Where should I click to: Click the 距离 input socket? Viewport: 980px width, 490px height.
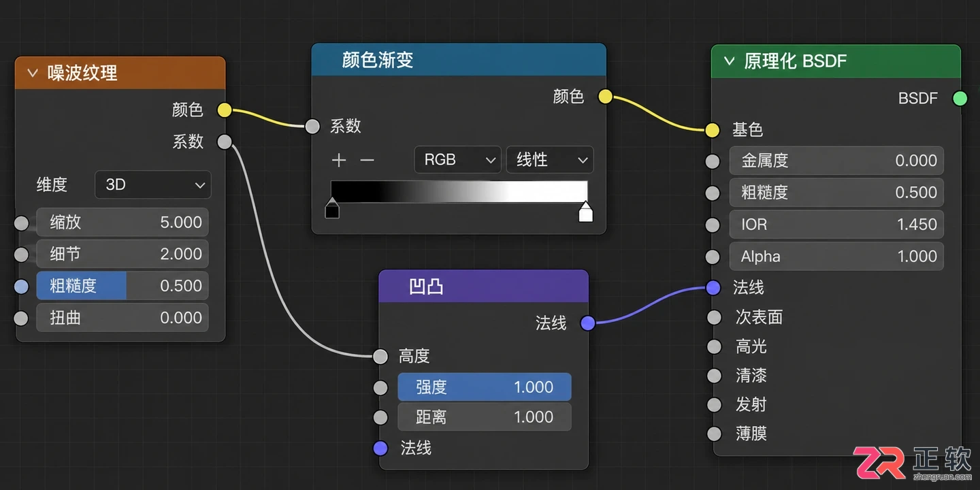pos(381,417)
